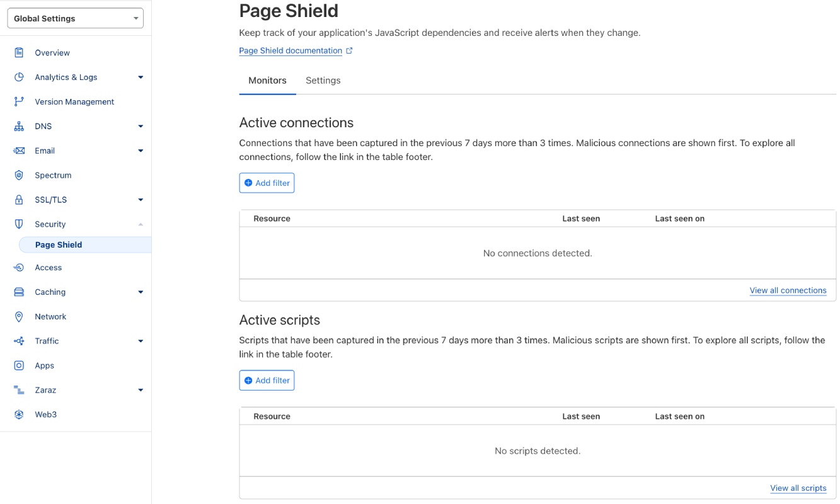Click the Network location pin icon
This screenshot has width=840, height=504.
coord(19,316)
